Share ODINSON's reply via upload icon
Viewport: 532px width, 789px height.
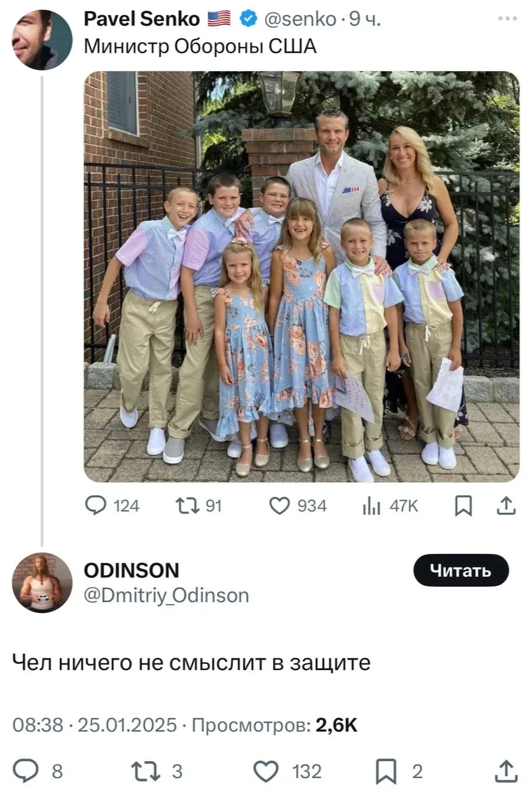point(506,770)
